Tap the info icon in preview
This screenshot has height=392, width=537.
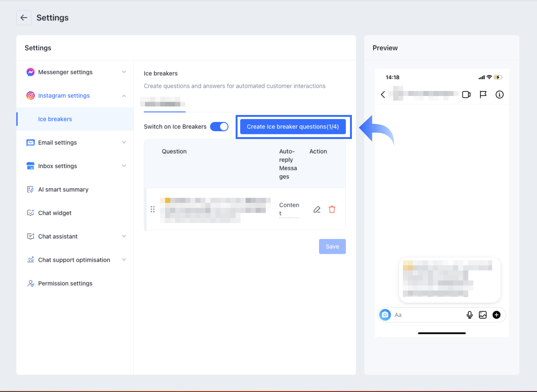(x=499, y=94)
